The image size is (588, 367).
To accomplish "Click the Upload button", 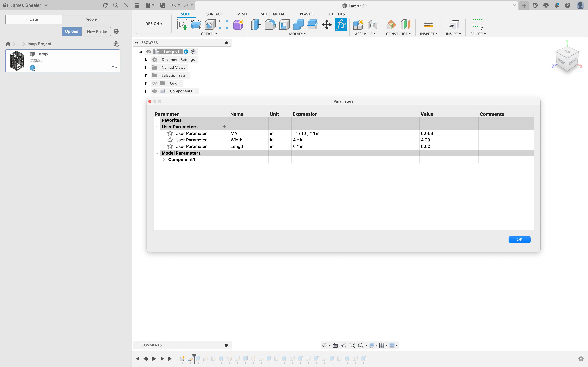I will 71,32.
